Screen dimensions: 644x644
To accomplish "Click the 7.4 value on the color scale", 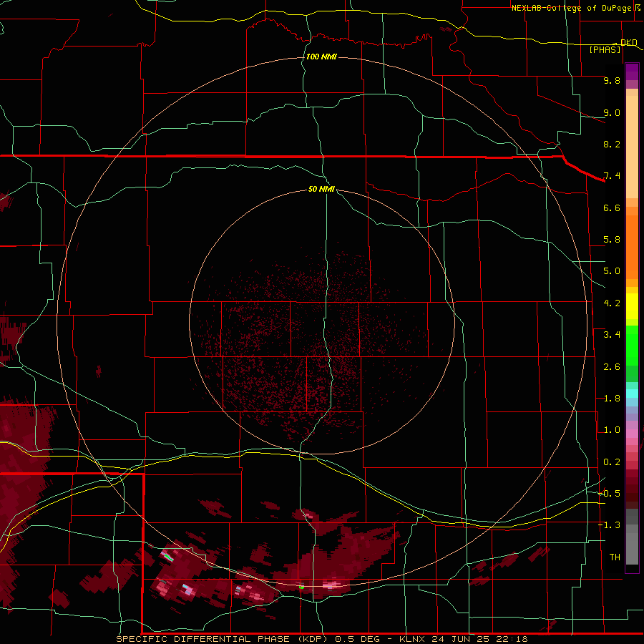I will 612,176.
